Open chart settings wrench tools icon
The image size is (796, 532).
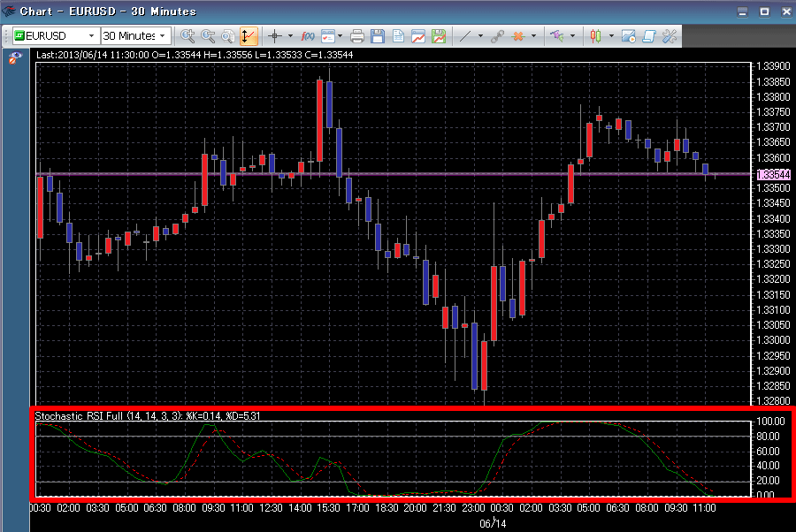click(670, 36)
